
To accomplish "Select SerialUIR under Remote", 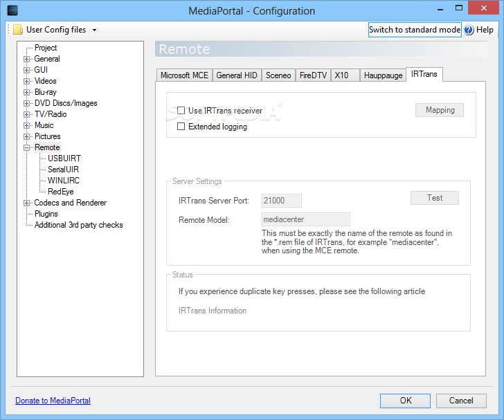I will point(63,170).
